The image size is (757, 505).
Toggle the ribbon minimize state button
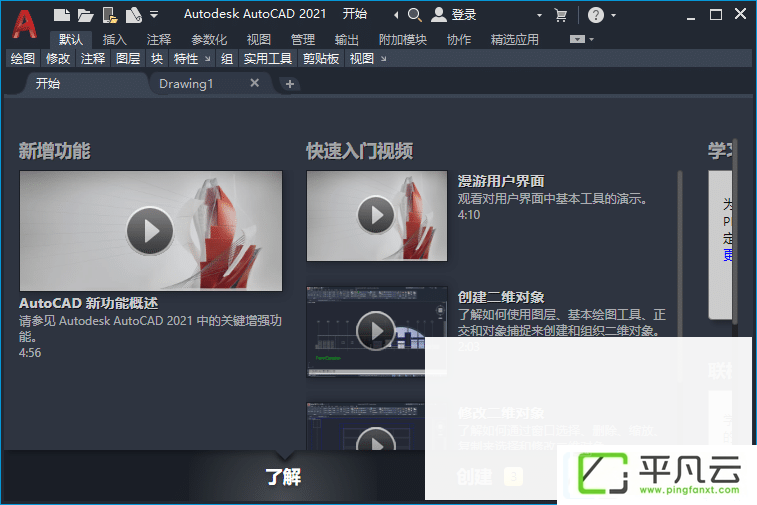[577, 39]
